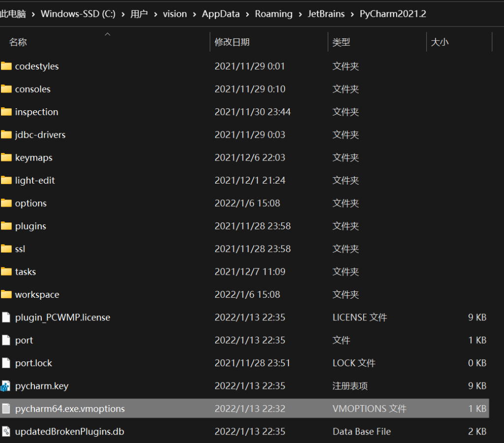Click the codestyles folder icon

click(x=6, y=66)
